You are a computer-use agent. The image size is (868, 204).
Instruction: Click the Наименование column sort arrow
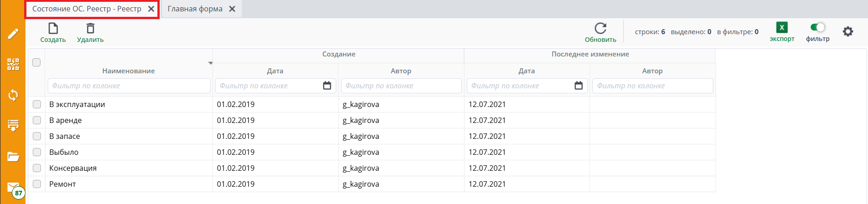[x=210, y=63]
